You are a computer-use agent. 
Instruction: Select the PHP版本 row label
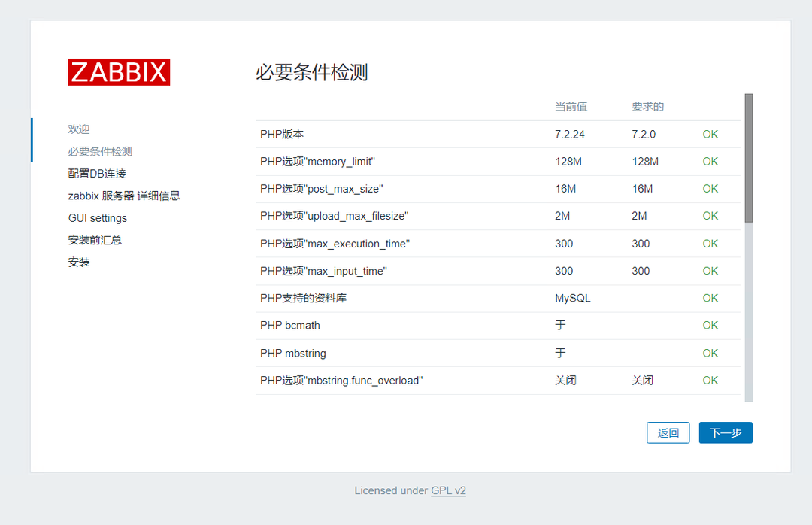(282, 134)
